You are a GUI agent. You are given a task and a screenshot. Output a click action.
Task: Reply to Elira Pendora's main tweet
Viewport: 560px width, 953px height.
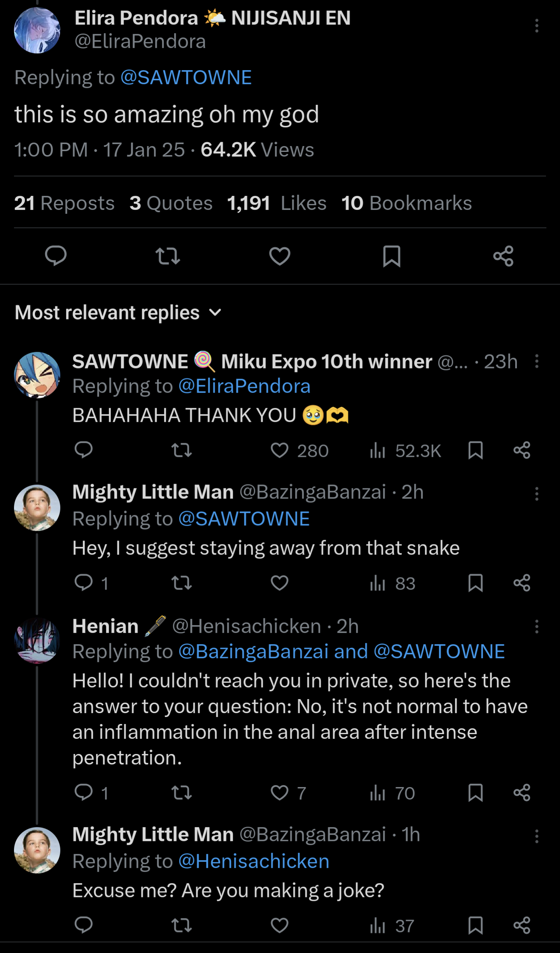[x=56, y=256]
